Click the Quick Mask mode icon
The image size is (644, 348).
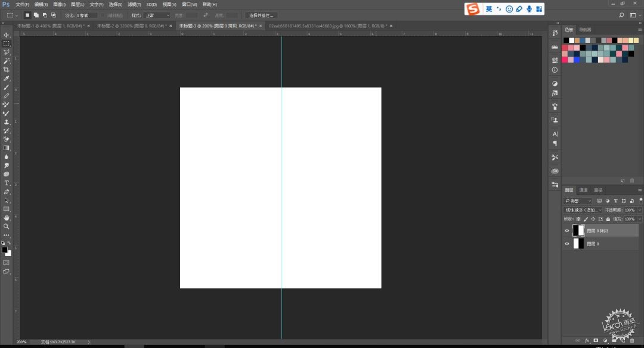[x=6, y=262]
